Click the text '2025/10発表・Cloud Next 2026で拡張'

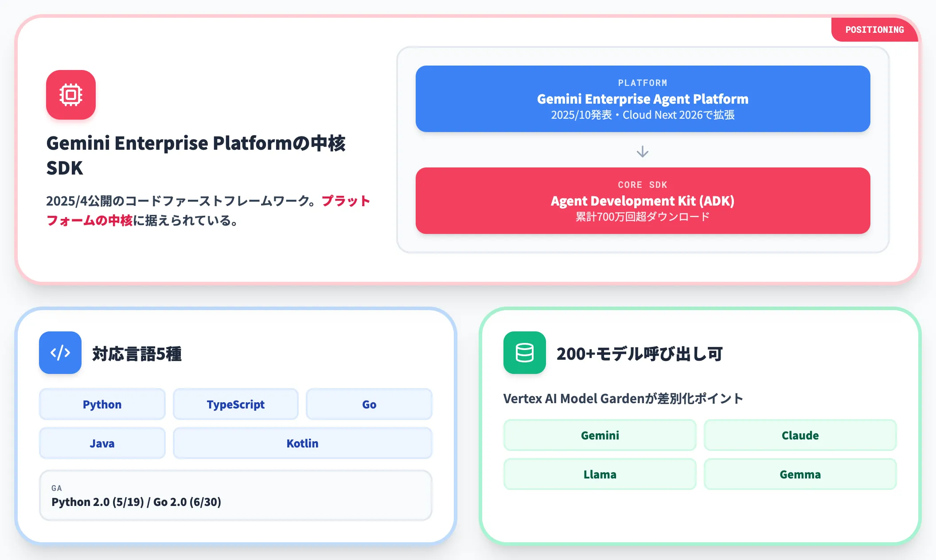tap(643, 115)
